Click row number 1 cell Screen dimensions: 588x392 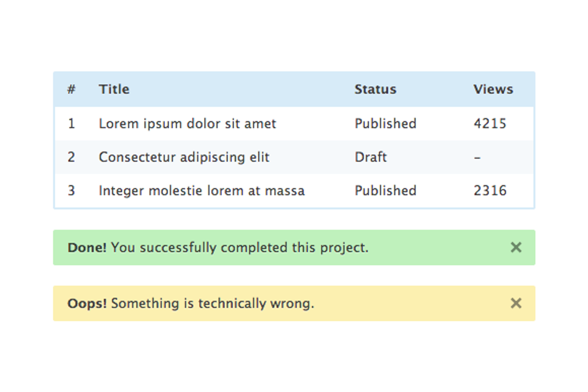point(72,123)
